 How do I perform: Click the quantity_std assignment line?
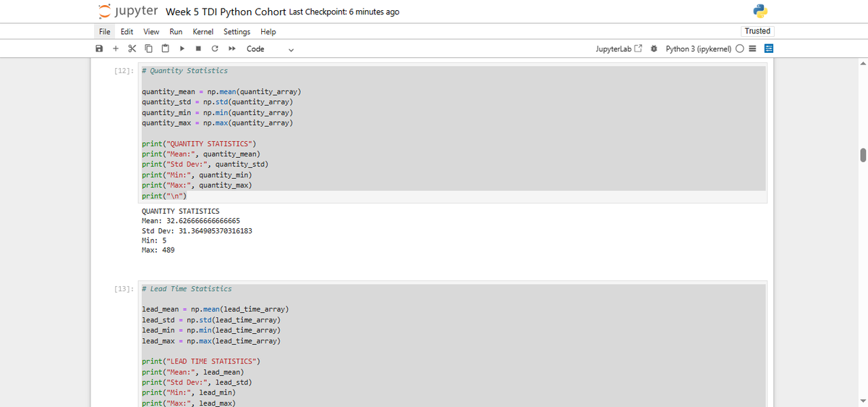coord(217,102)
